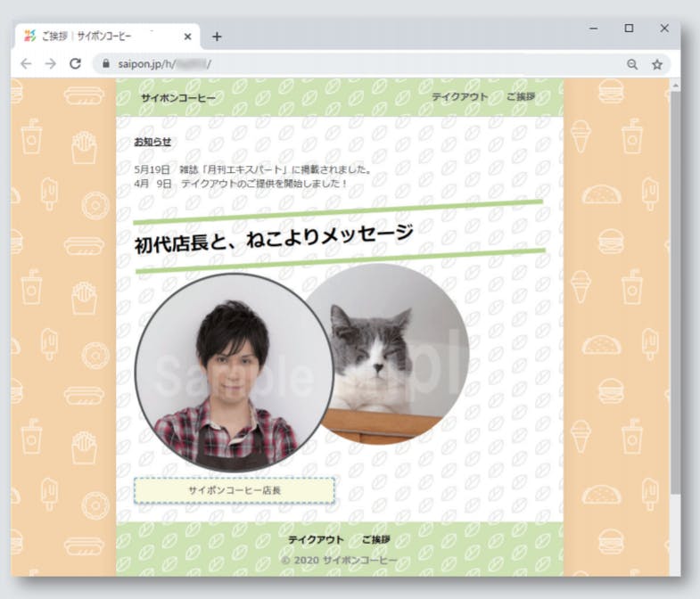Open a new tab with the plus button
The image size is (700, 599).
pos(217,37)
